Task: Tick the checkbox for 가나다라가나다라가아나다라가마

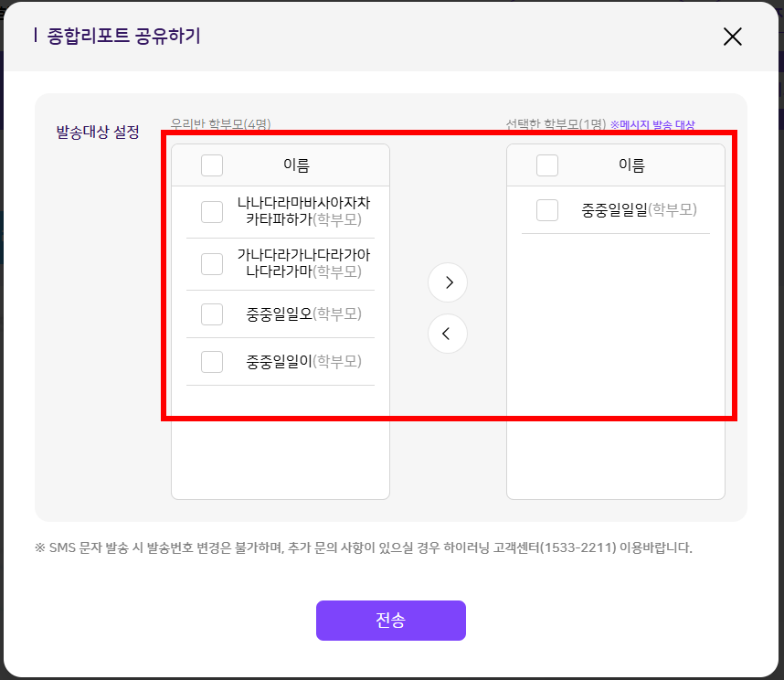Action: pyautogui.click(x=212, y=264)
